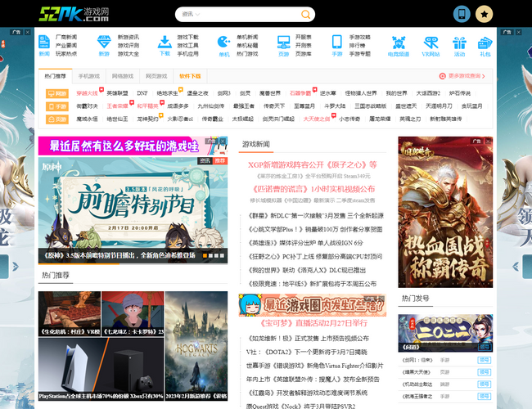Open the Hogwarts Legacy thumbnail
This screenshot has width=532, height=409.
196,346
